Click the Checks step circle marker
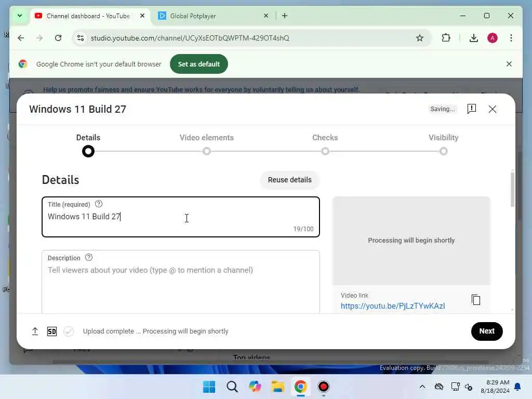This screenshot has height=399, width=532. (325, 151)
